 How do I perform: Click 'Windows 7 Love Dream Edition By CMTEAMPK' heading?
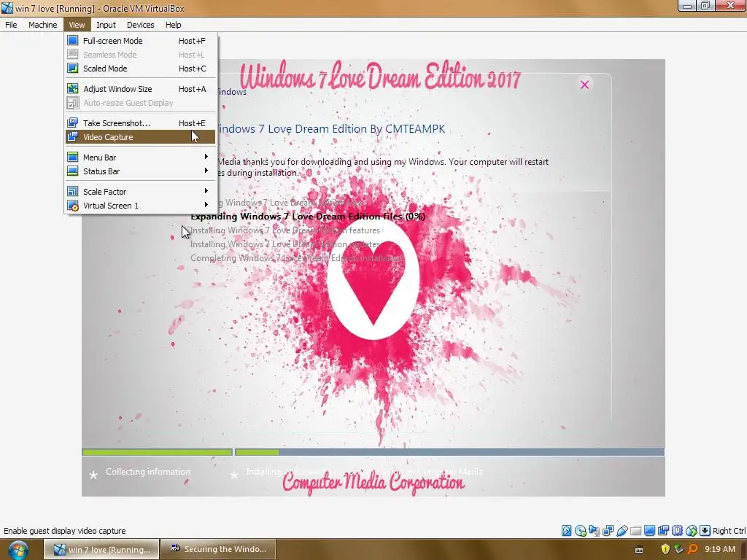point(331,128)
